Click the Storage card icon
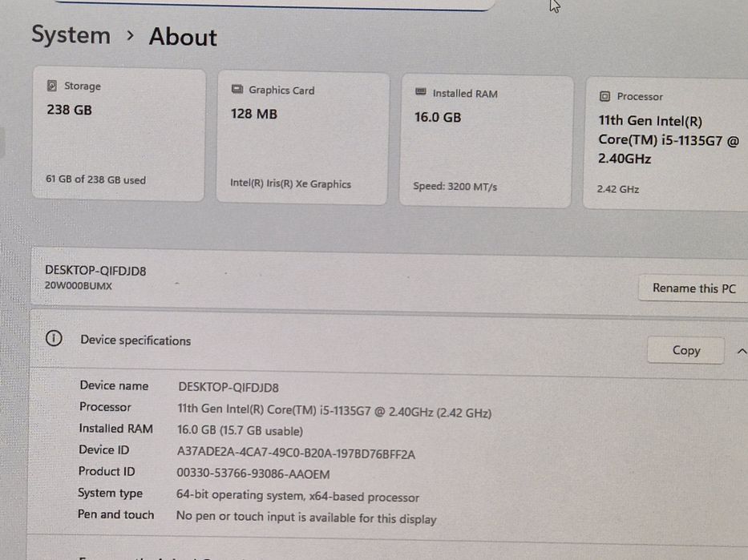Image resolution: width=748 pixels, height=560 pixels. (52, 86)
